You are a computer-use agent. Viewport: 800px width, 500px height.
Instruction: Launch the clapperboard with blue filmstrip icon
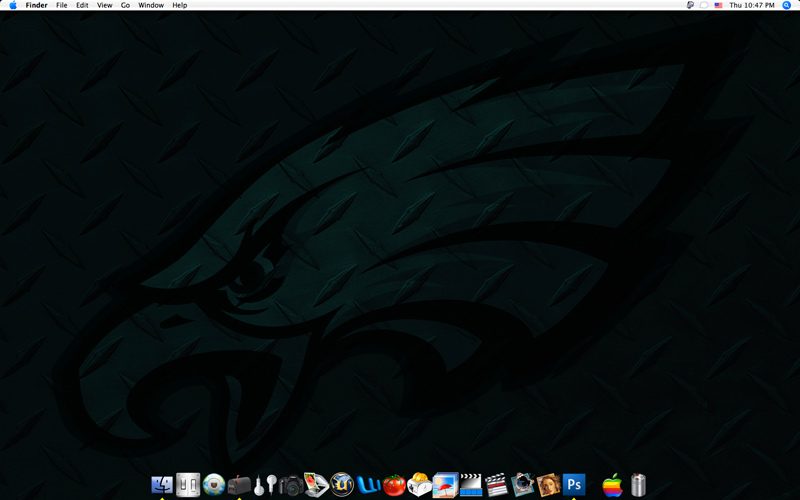(x=471, y=485)
